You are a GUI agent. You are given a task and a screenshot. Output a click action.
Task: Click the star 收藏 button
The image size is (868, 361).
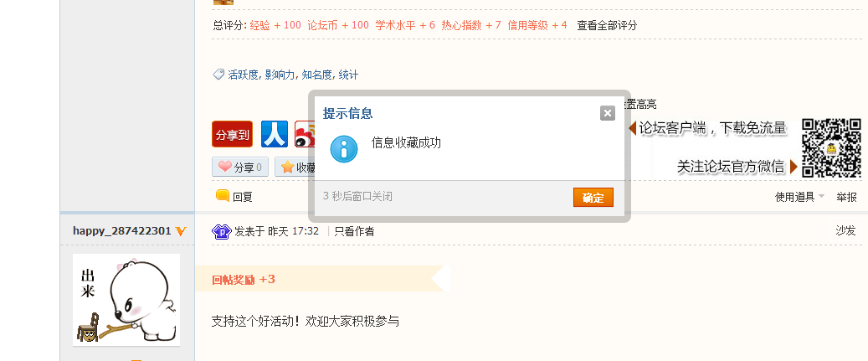click(x=294, y=167)
